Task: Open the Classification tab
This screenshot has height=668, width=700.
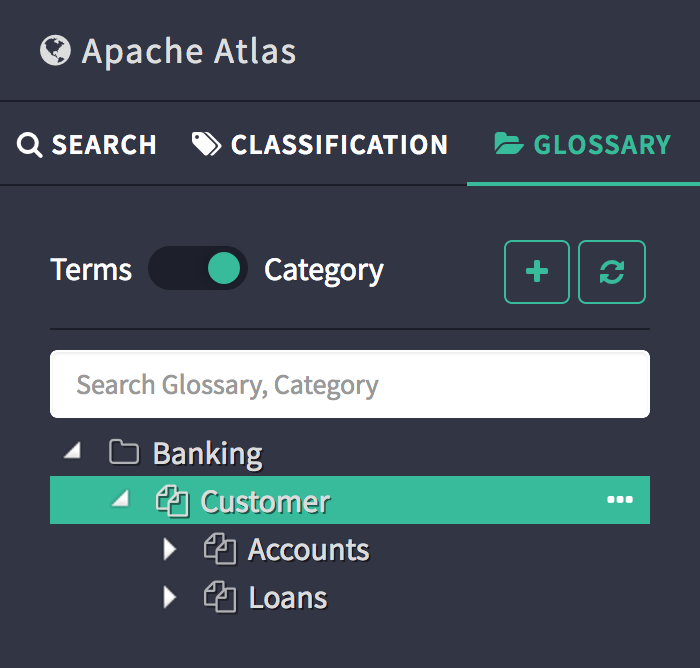Action: [320, 144]
